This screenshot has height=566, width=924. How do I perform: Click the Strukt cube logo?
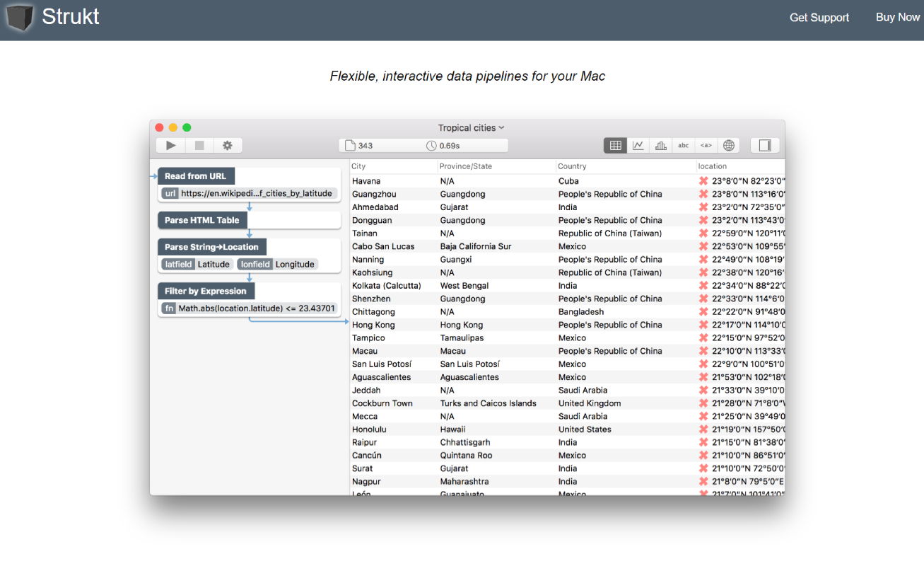coord(19,18)
